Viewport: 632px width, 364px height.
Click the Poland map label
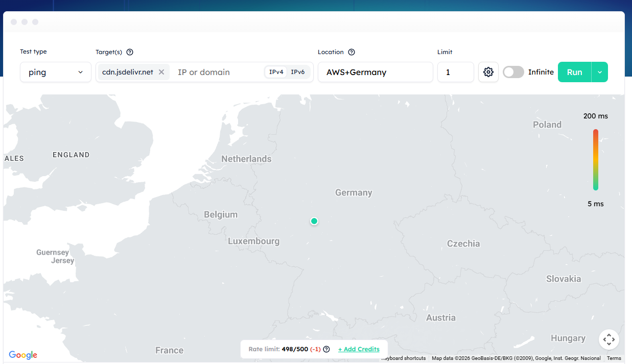tap(547, 125)
